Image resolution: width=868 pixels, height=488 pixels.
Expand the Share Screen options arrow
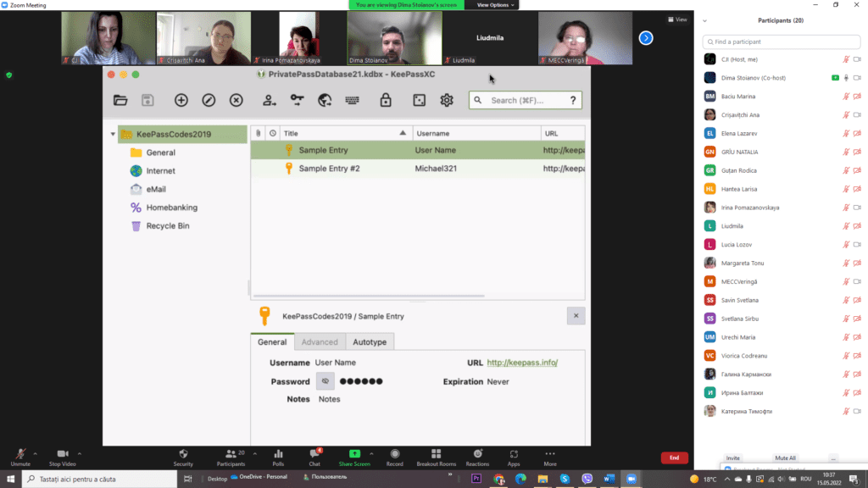(371, 453)
